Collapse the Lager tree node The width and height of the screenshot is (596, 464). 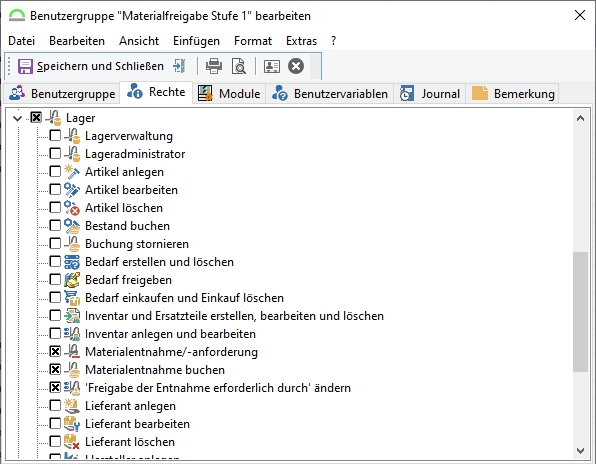click(x=17, y=118)
